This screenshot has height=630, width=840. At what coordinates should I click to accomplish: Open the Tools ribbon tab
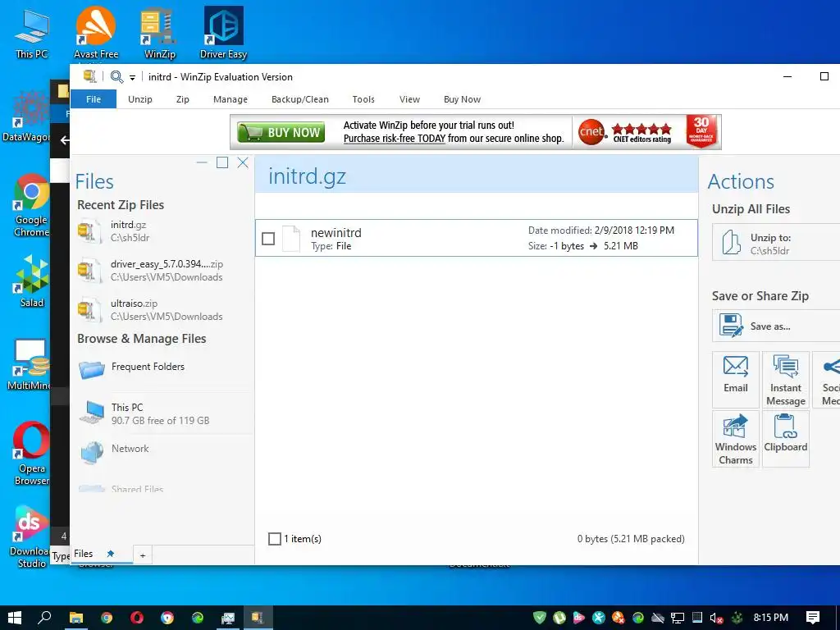pyautogui.click(x=363, y=99)
